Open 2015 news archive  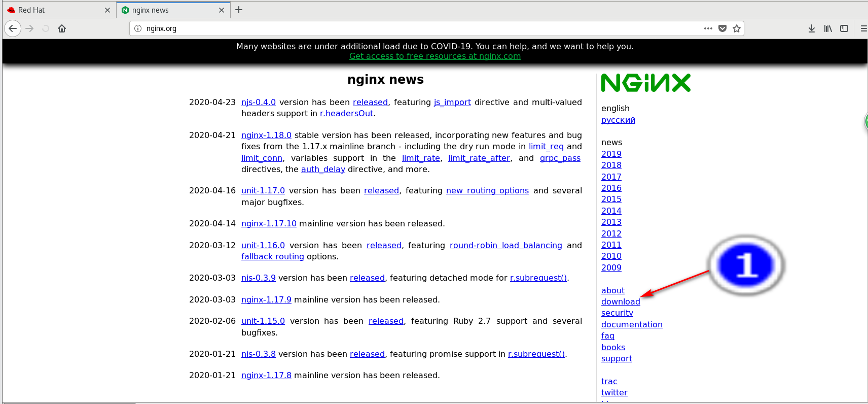611,199
